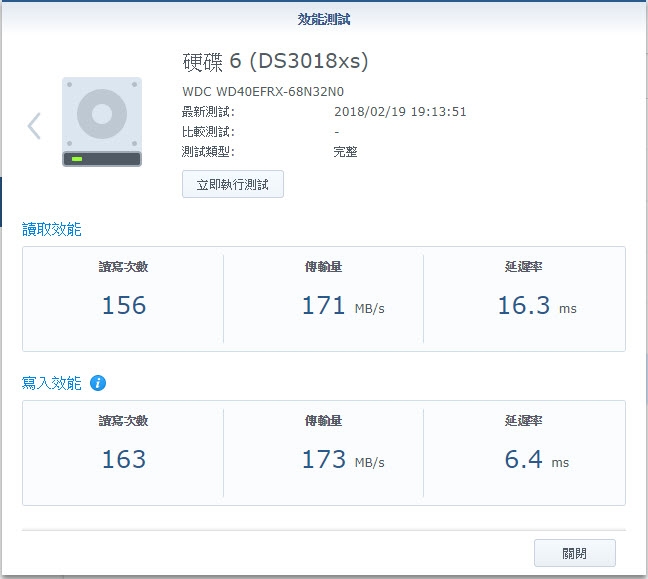Select the 最新測試 label
Screen dimensions: 648x579
(208, 112)
